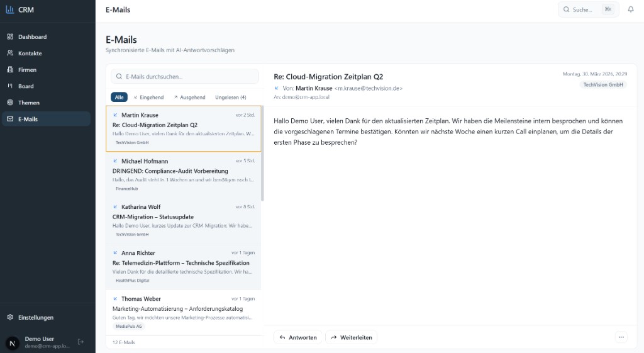Filter by Ungelesen (4) emails

point(230,98)
